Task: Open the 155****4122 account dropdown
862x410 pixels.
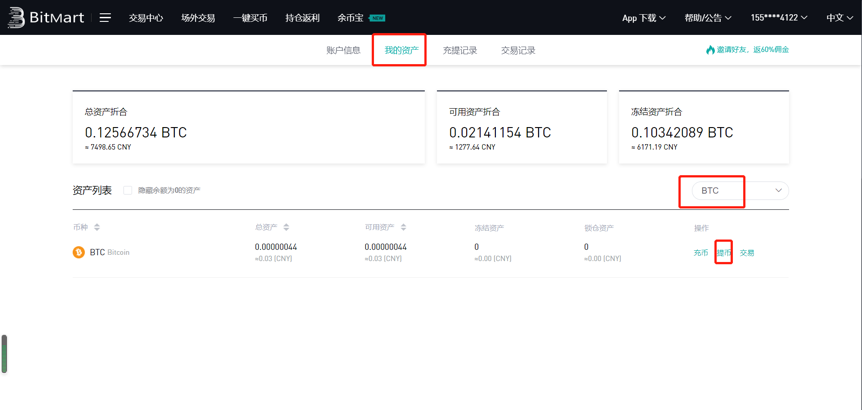Action: coord(778,18)
